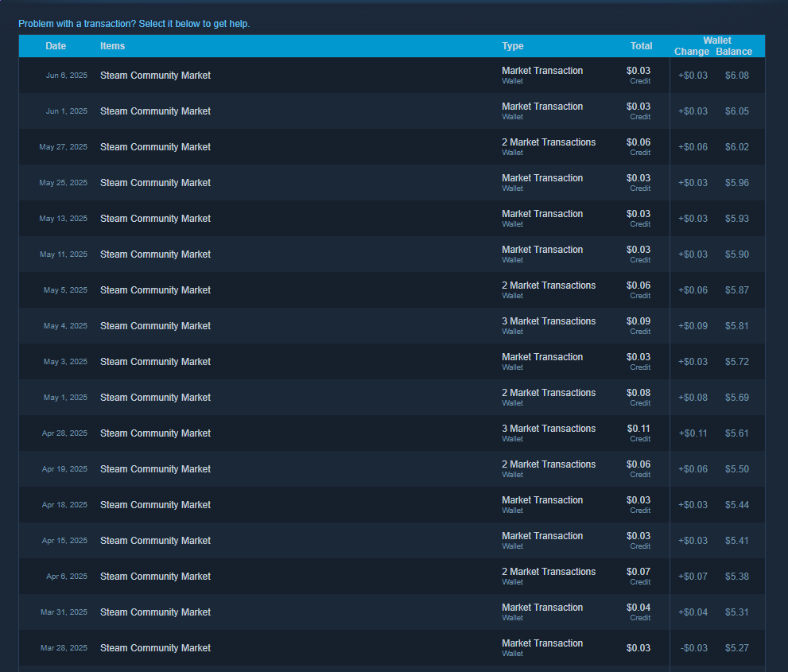Open the Mar 28, 2025 transaction
The height and width of the screenshot is (672, 788).
click(x=392, y=648)
